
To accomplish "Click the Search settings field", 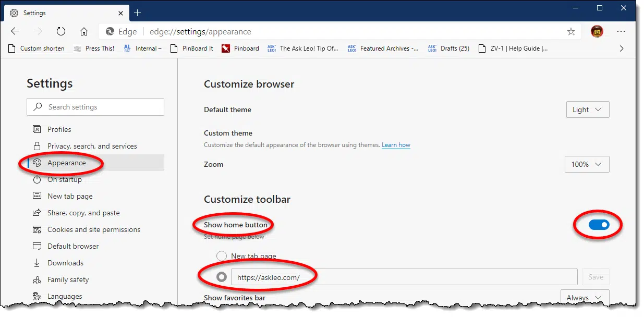I will click(95, 107).
